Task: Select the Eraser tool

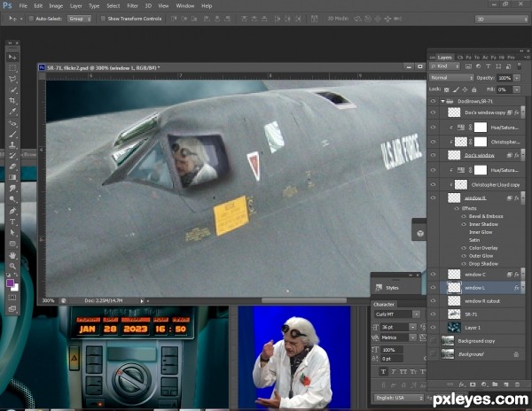Action: (x=12, y=167)
